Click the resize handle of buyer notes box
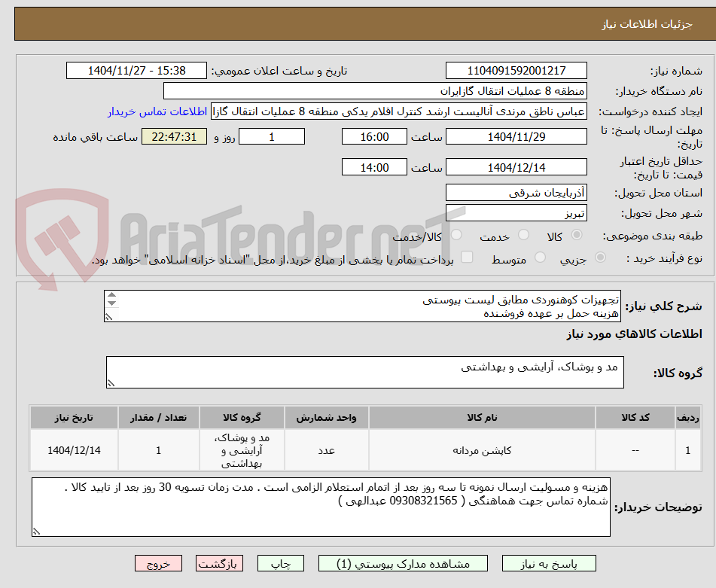Image resolution: width=716 pixels, height=588 pixels. (x=36, y=532)
